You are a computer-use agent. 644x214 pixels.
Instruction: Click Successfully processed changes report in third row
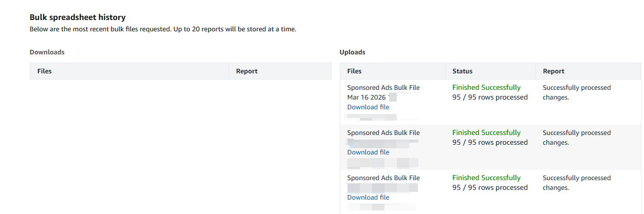point(576,183)
